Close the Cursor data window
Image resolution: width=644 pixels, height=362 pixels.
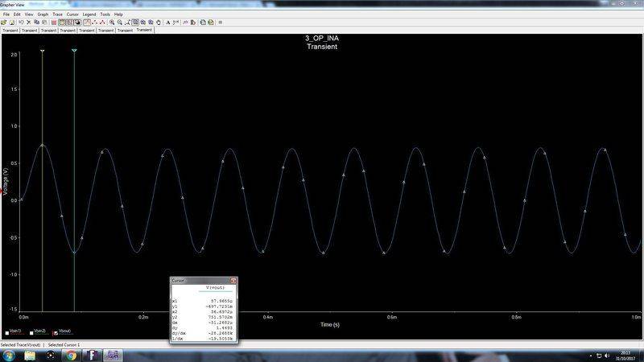tap(233, 281)
